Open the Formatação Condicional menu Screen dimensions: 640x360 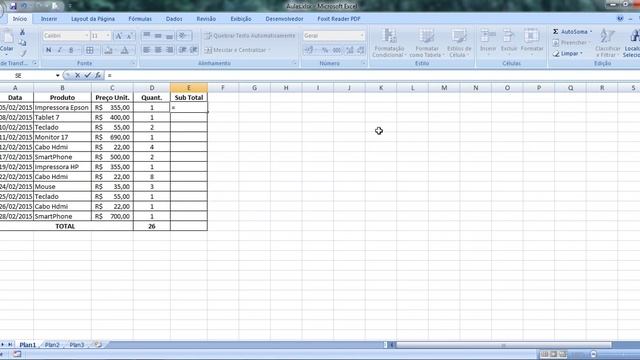tap(389, 43)
